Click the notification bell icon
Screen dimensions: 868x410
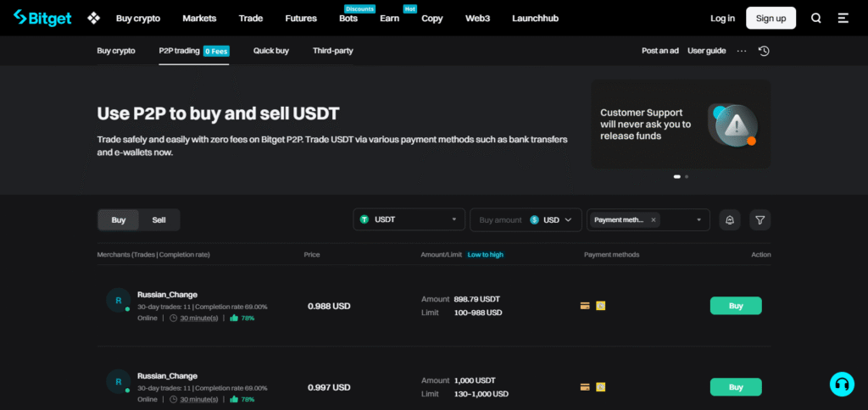tap(730, 219)
